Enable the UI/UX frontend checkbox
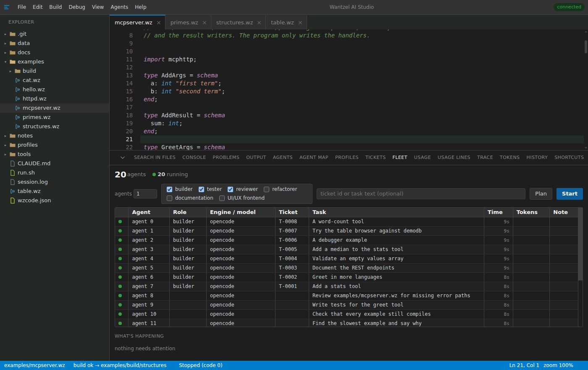Screen dimensions: 588x370 [x=222, y=198]
